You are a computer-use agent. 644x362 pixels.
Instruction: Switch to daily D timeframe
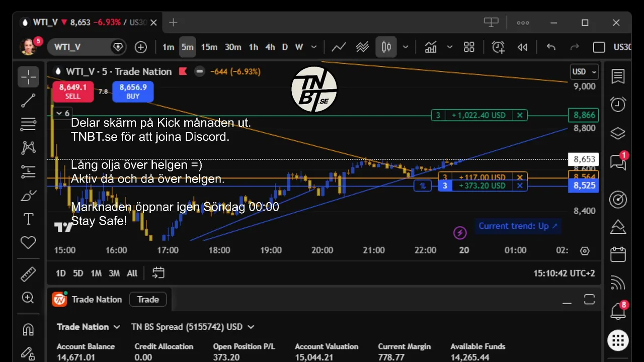285,47
